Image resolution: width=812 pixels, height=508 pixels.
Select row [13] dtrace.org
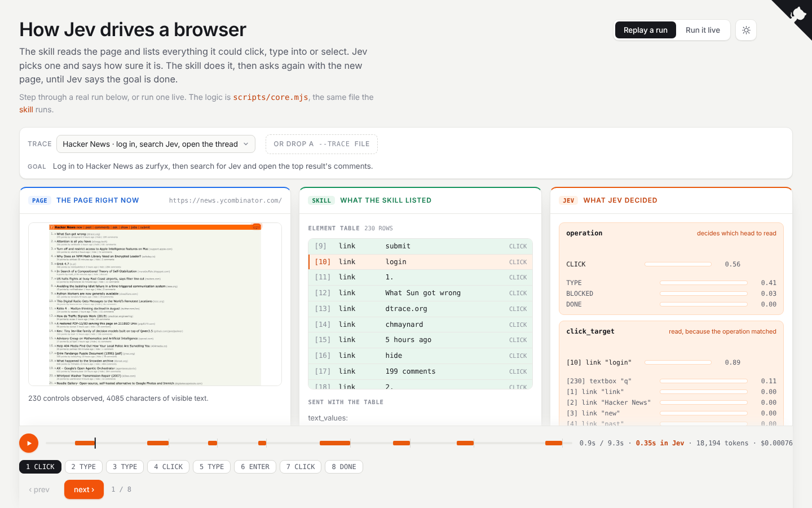[421, 309]
